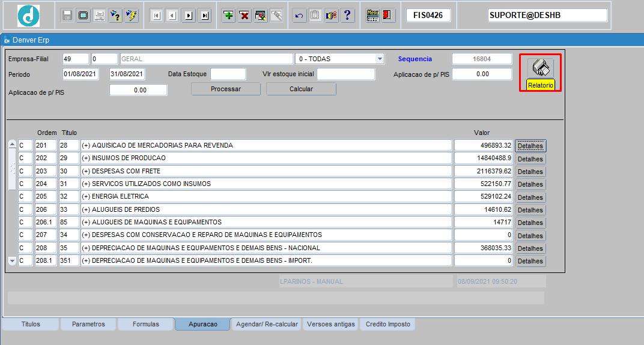
Task: Click the undo arrow toolbar icon
Action: click(x=299, y=16)
